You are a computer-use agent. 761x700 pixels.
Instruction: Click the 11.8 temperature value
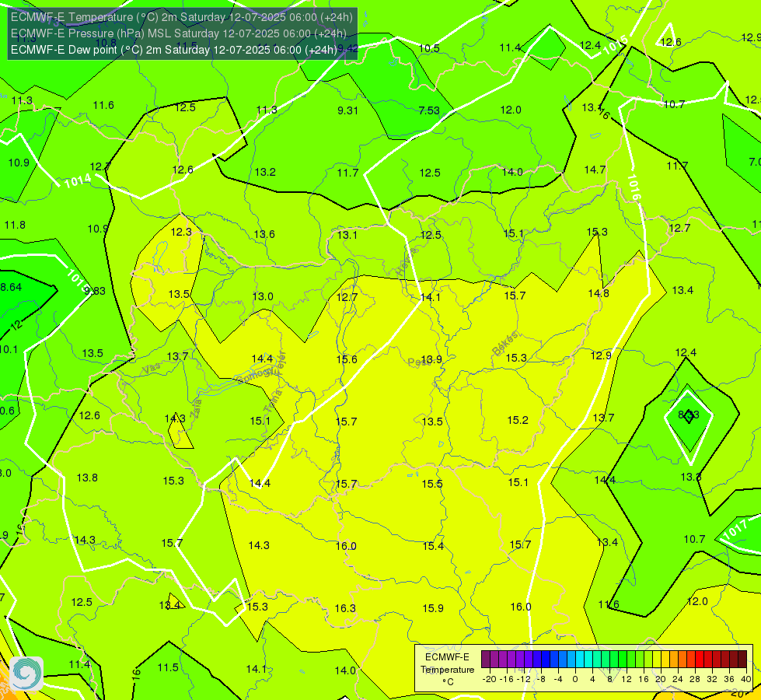pos(15,225)
